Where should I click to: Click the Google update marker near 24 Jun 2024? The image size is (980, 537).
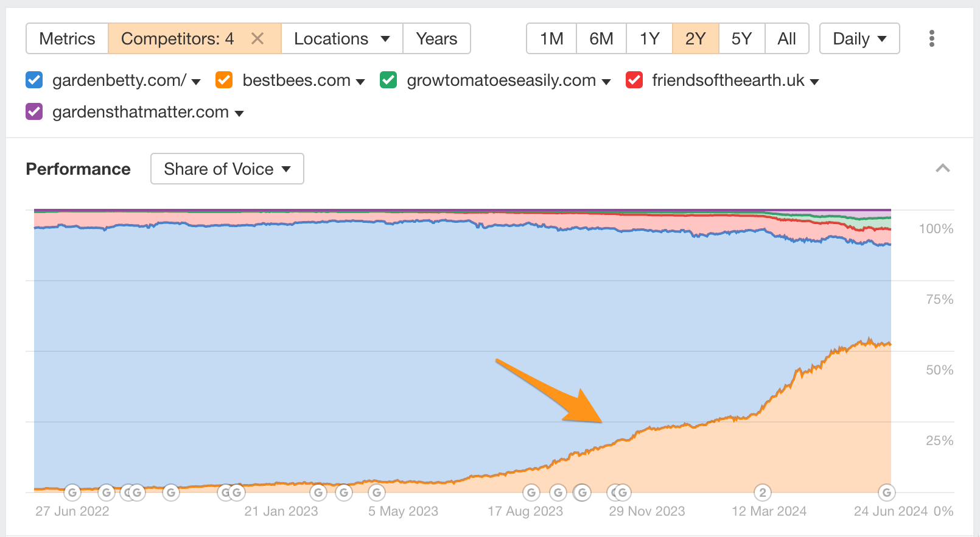click(886, 493)
